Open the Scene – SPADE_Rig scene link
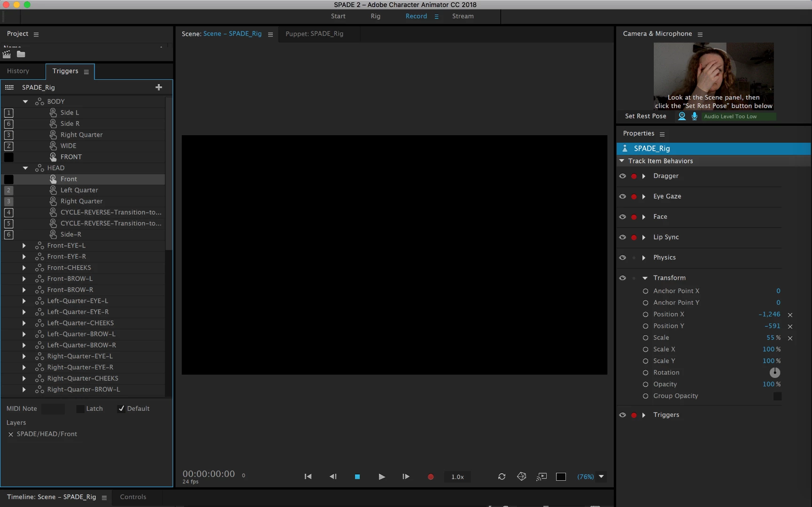 [232, 34]
